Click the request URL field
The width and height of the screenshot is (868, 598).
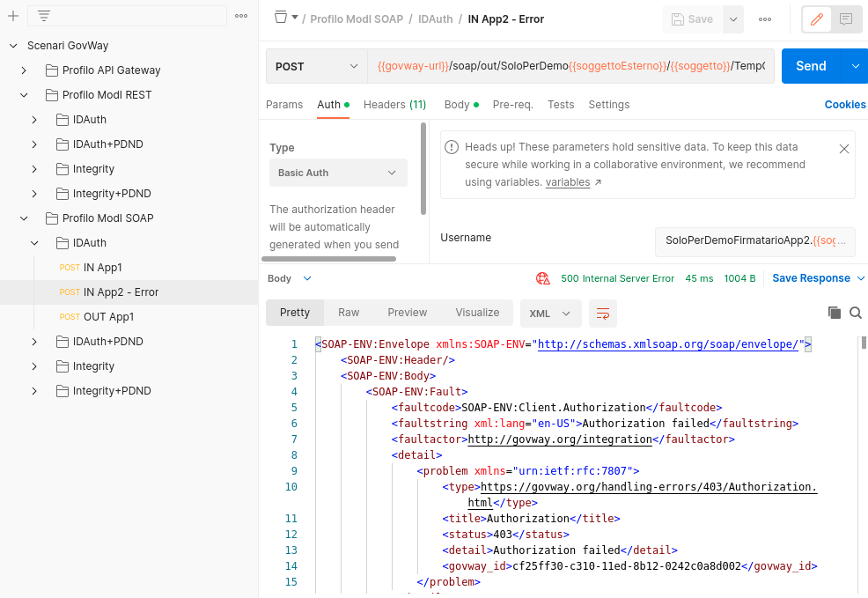570,66
